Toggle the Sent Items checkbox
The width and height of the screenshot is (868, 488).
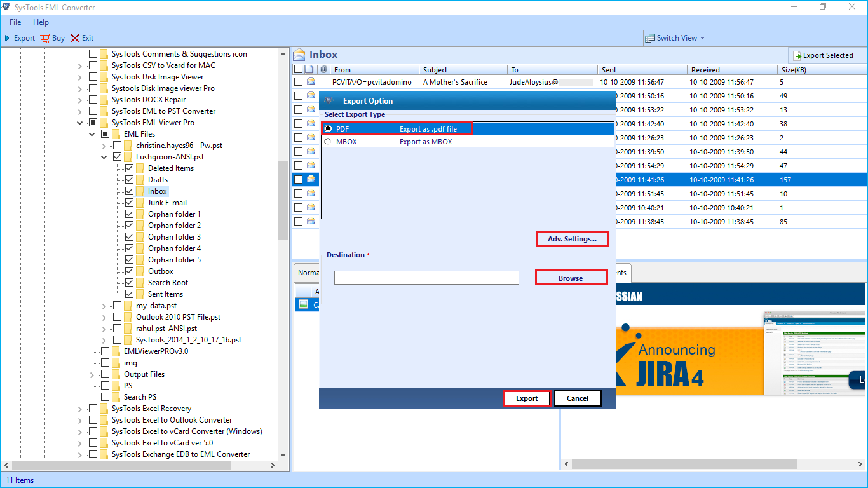[130, 294]
